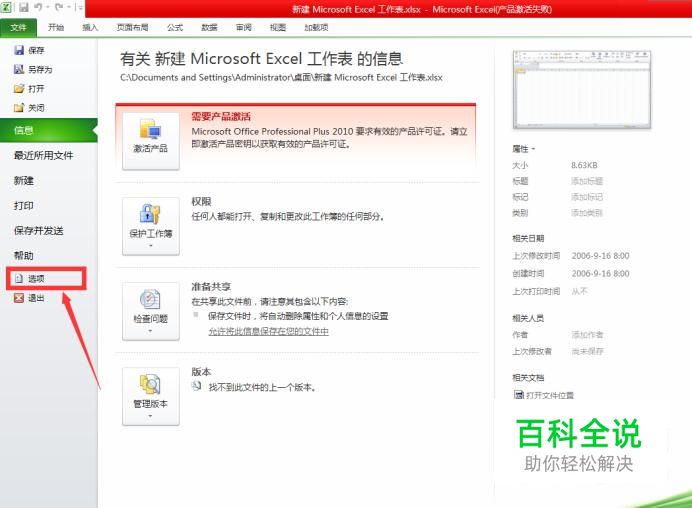Viewport: 692px width, 508px height.
Task: Switch to the Page Layout (页面布局) tab
Action: (132, 27)
